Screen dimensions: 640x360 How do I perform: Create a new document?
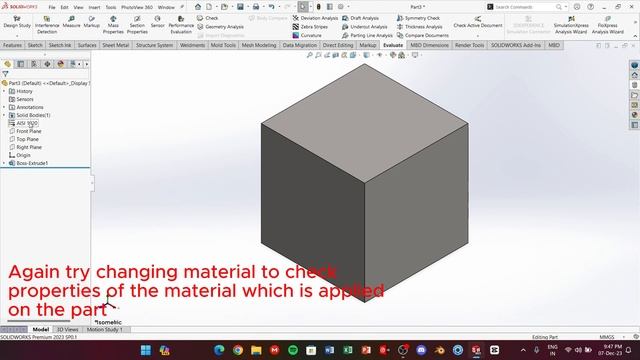point(209,7)
